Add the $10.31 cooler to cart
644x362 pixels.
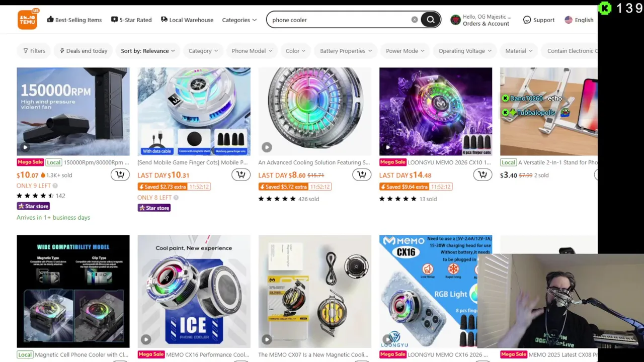tap(240, 174)
